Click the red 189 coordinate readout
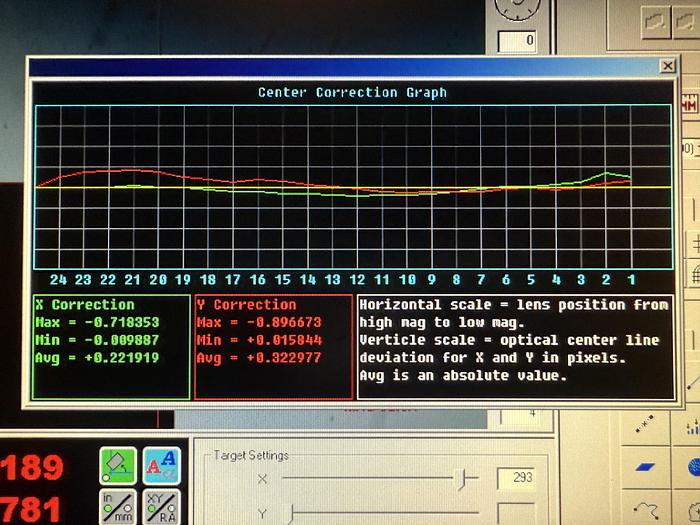This screenshot has height=525, width=700. click(32, 467)
